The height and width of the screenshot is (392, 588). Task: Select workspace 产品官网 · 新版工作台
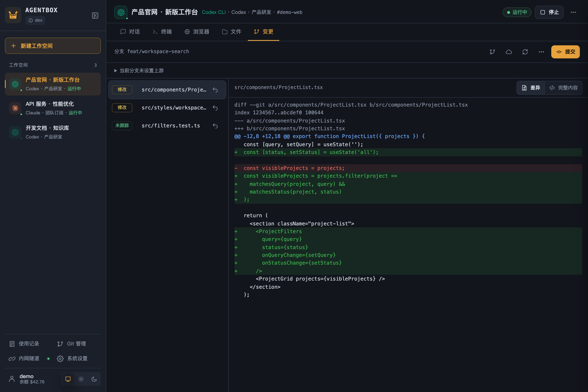coord(53,84)
